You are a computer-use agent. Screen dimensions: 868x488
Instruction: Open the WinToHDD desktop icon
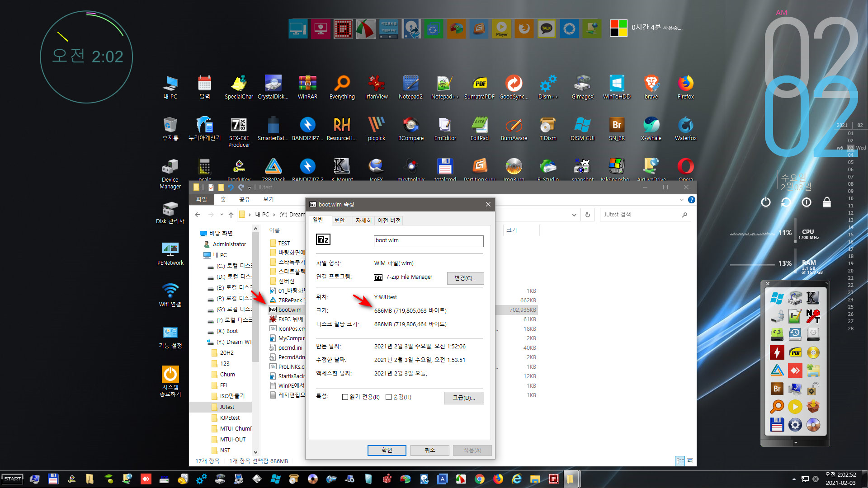click(x=617, y=87)
